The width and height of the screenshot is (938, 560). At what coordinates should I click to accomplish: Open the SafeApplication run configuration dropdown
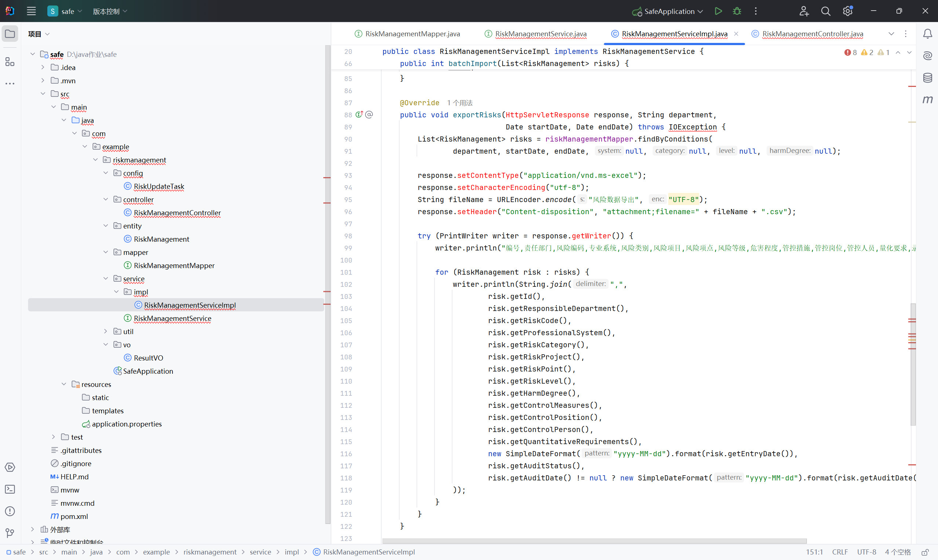[668, 11]
